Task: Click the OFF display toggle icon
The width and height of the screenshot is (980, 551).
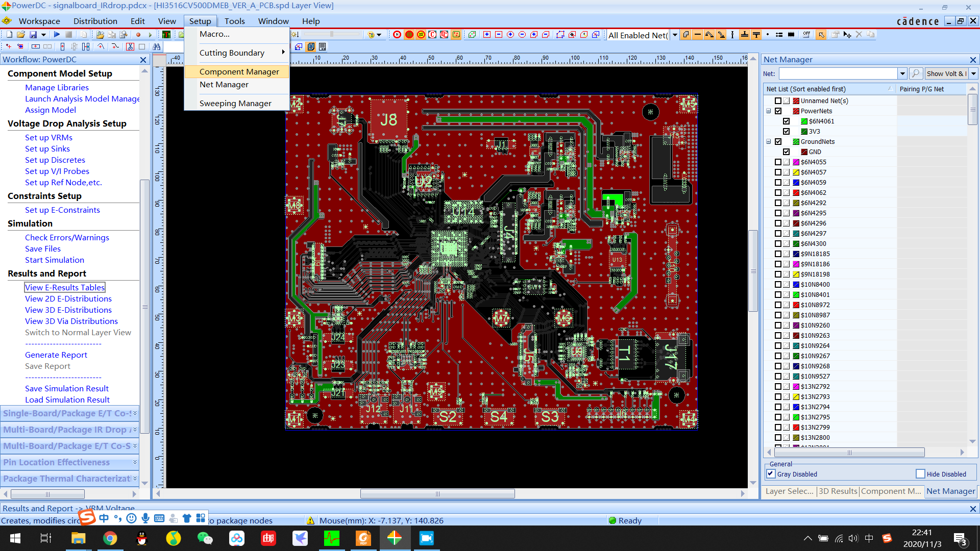Action: (806, 35)
